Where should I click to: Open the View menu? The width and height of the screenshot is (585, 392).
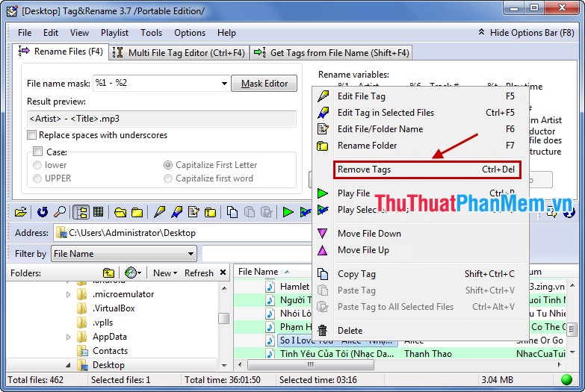[79, 33]
